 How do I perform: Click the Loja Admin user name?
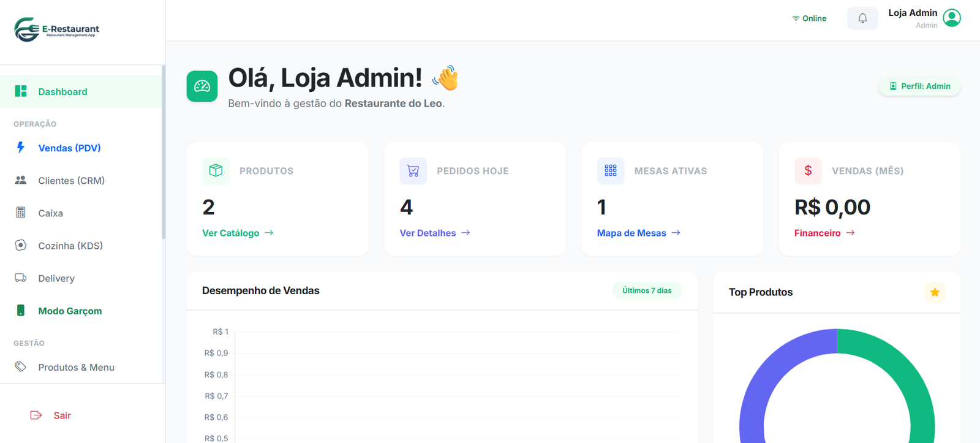click(x=913, y=13)
